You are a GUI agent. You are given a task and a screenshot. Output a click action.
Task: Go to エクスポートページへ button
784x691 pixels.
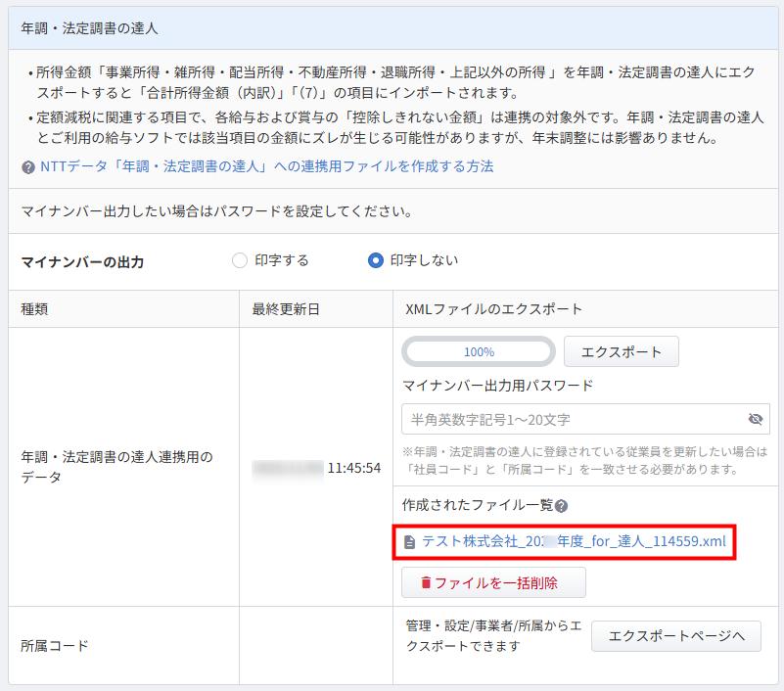(x=675, y=636)
